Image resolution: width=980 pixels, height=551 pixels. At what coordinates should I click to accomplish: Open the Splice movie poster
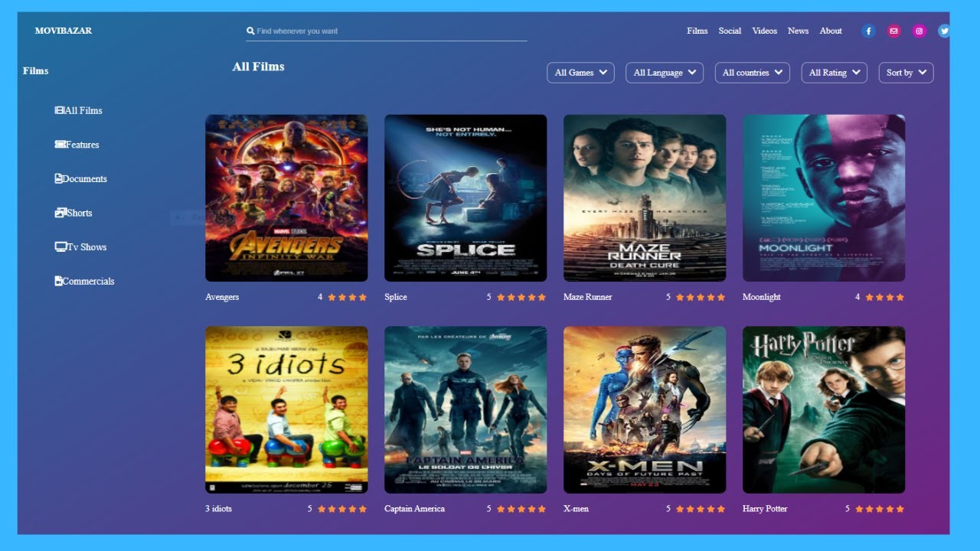pyautogui.click(x=465, y=198)
